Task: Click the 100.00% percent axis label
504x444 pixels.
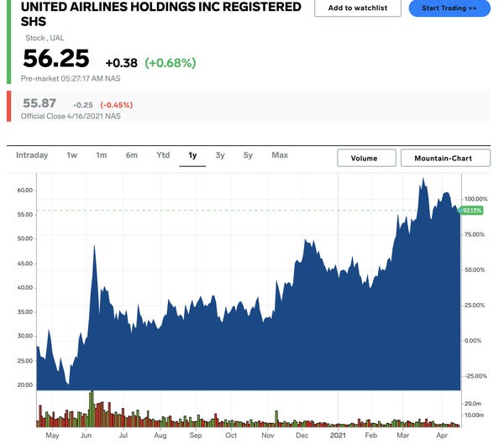Action: click(475, 199)
